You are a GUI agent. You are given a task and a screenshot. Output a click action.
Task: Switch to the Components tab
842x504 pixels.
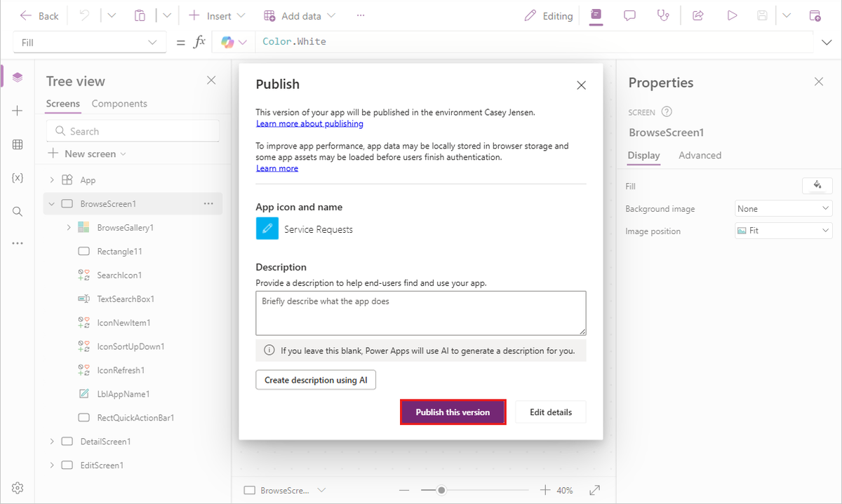(x=119, y=103)
